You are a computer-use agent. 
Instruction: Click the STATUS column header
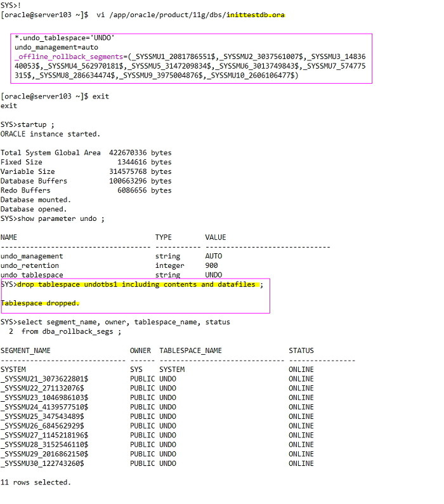point(301,350)
